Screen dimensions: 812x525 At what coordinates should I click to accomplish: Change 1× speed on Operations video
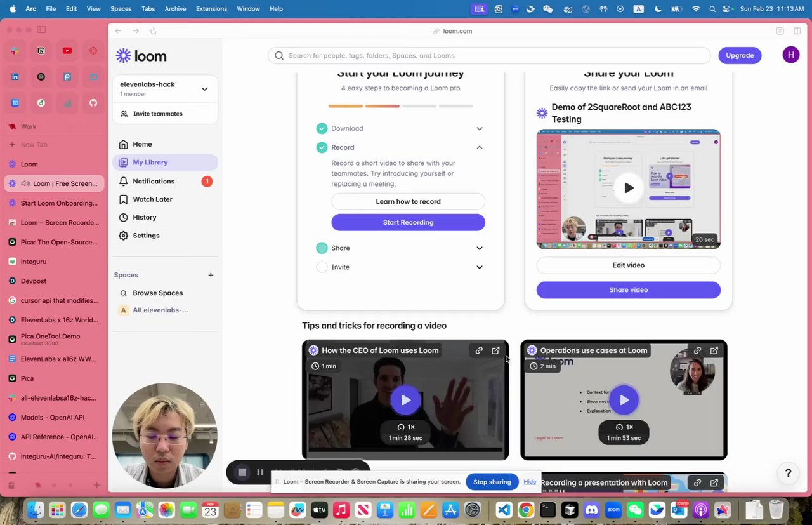tap(624, 427)
